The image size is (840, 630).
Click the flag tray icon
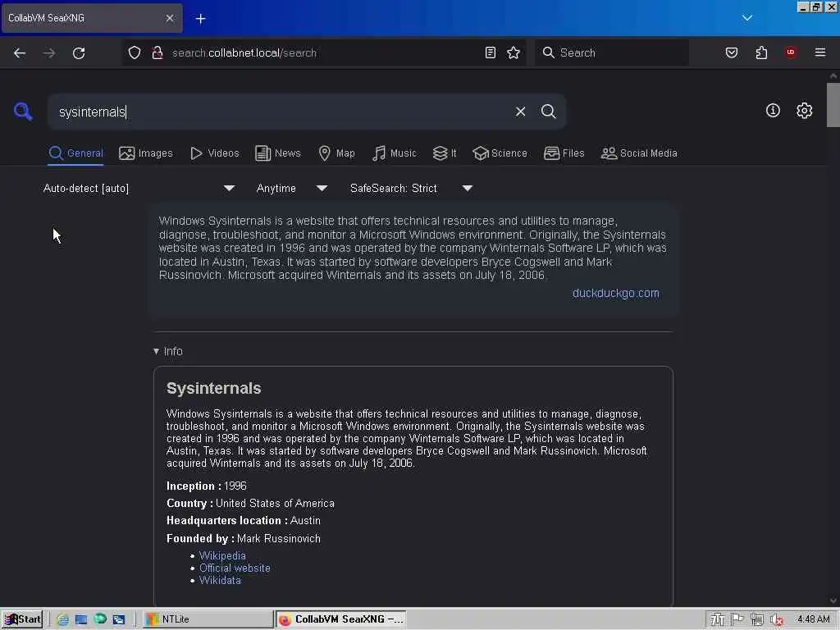point(737,619)
